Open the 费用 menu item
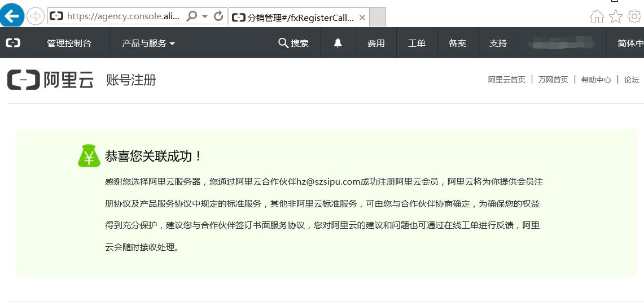The width and height of the screenshot is (644, 305). point(376,43)
